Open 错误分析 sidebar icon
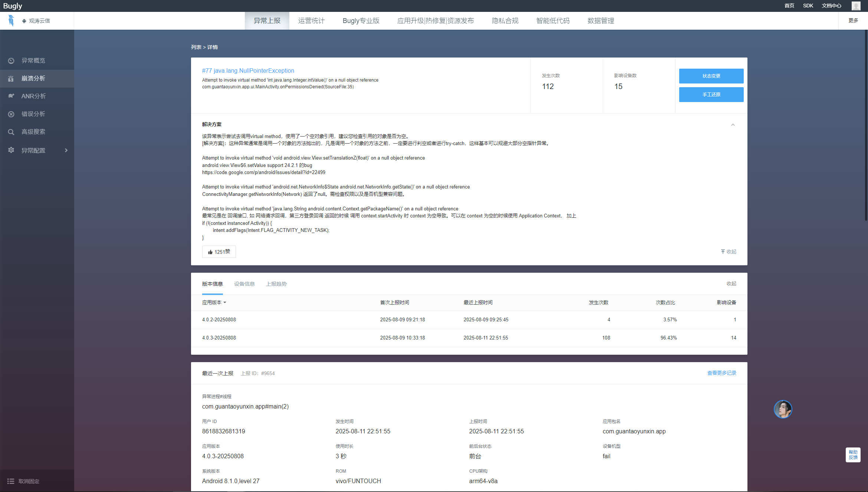The height and width of the screenshot is (492, 868). (x=11, y=114)
